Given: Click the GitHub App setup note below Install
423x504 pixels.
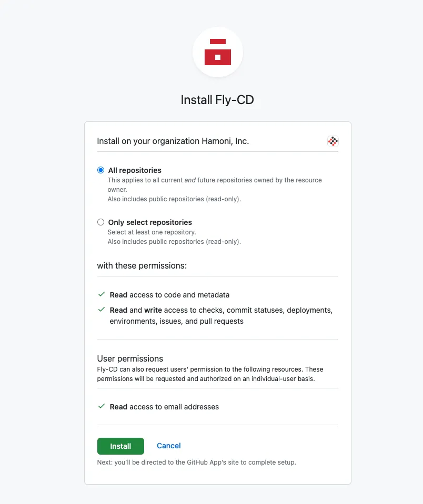Looking at the screenshot, I should point(196,462).
